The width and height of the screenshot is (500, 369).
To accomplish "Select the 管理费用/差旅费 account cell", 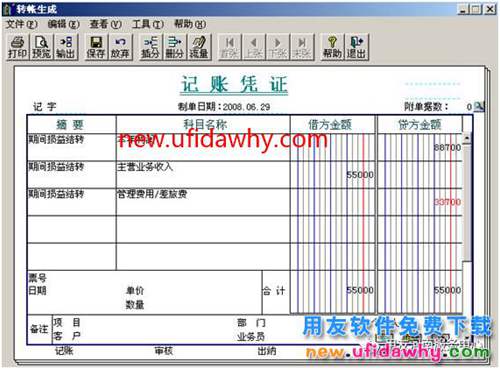I will [x=203, y=202].
